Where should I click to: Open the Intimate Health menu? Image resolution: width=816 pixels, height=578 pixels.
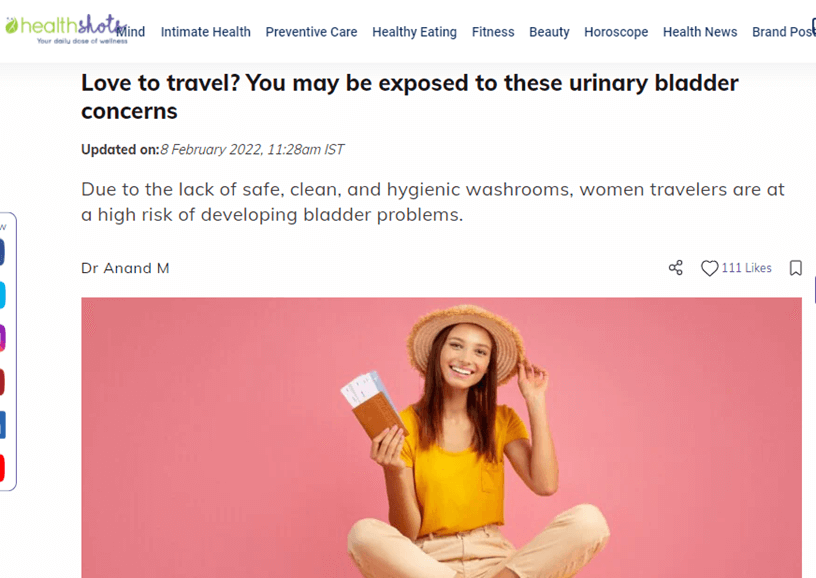click(206, 32)
